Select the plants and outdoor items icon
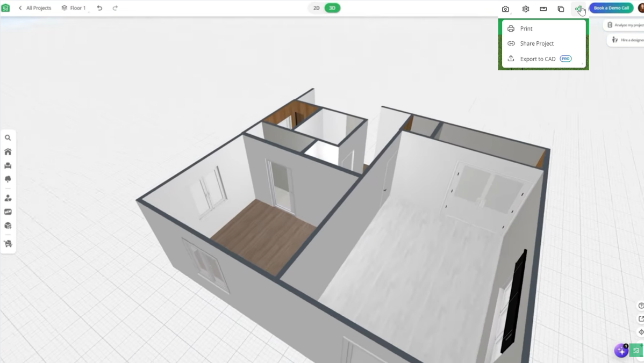 coord(8,179)
